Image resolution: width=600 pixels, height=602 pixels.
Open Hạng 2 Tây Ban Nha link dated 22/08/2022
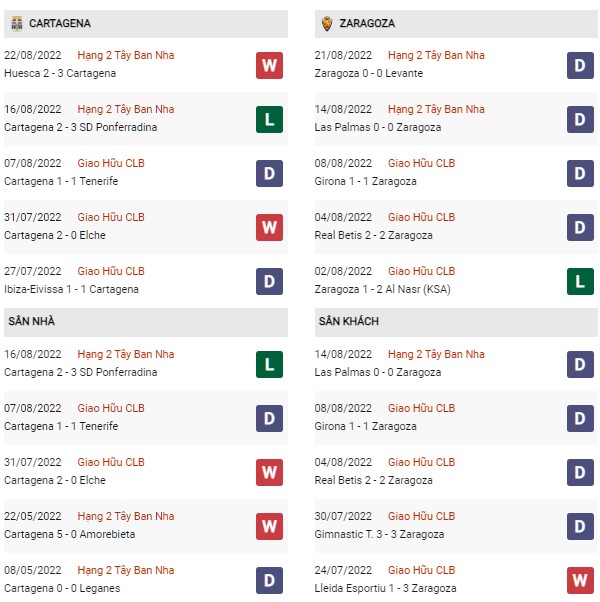[126, 55]
